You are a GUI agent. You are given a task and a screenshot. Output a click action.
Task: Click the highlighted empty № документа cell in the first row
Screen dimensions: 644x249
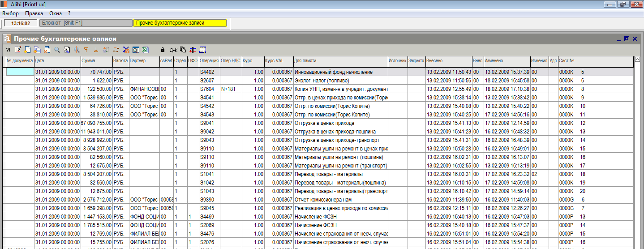pos(20,72)
